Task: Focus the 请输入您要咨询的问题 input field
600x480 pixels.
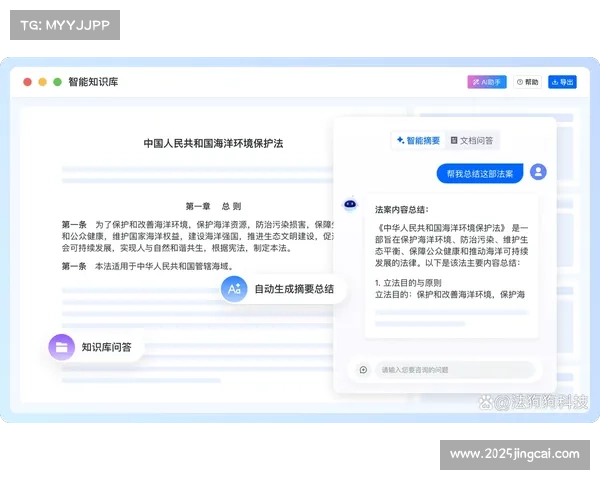Action: pyautogui.click(x=455, y=370)
